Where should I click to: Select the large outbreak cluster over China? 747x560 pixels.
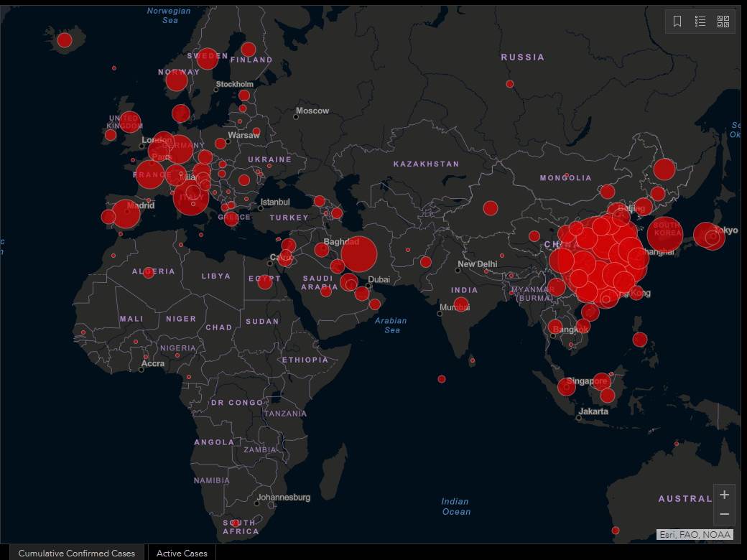click(x=606, y=255)
